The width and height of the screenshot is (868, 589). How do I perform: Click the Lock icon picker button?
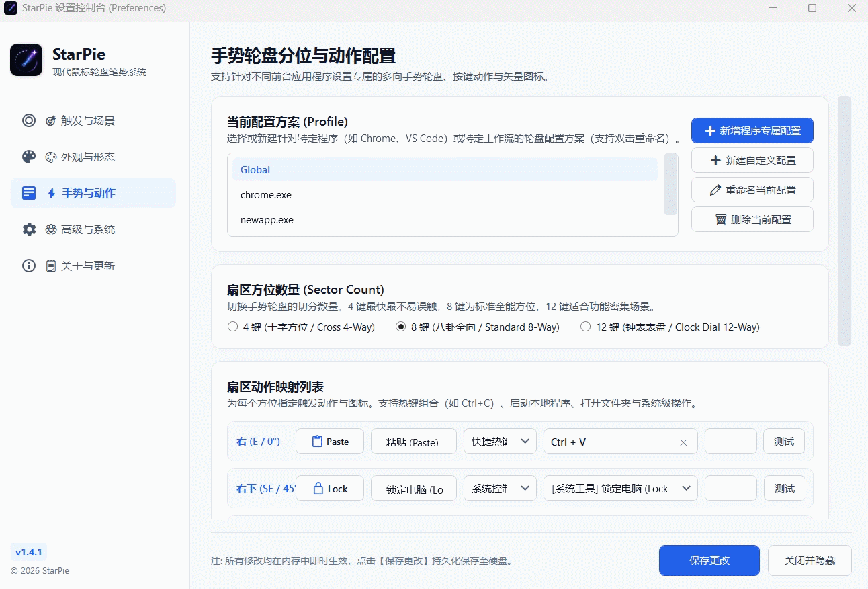(x=330, y=489)
